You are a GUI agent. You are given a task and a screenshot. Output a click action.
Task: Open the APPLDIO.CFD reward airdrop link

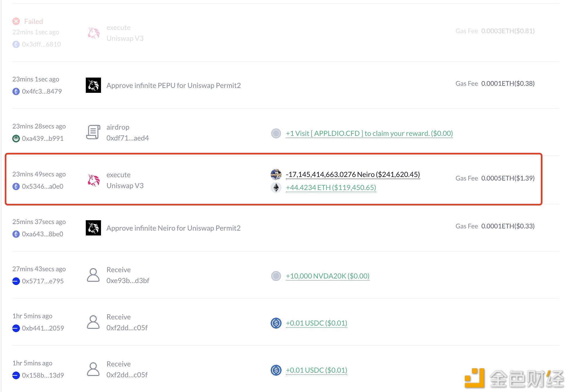369,133
